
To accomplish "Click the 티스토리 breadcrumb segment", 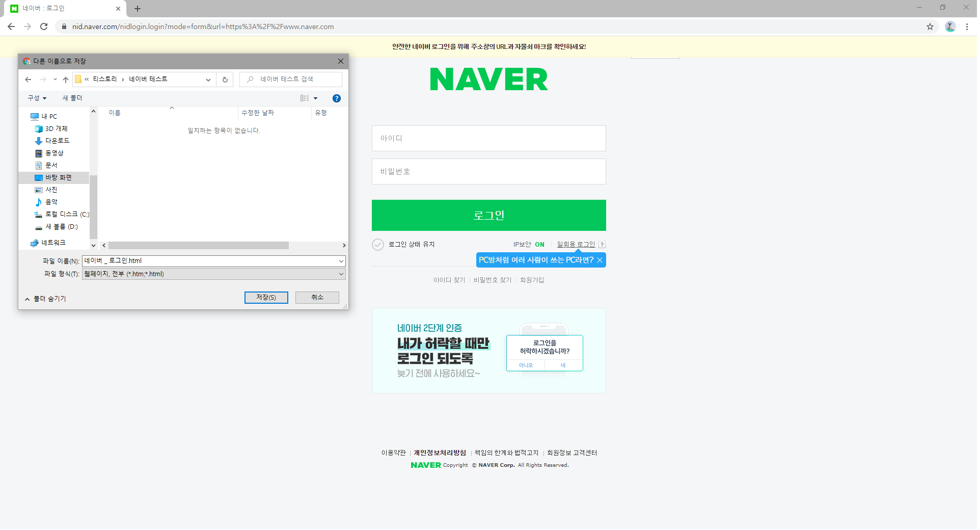I will [105, 79].
